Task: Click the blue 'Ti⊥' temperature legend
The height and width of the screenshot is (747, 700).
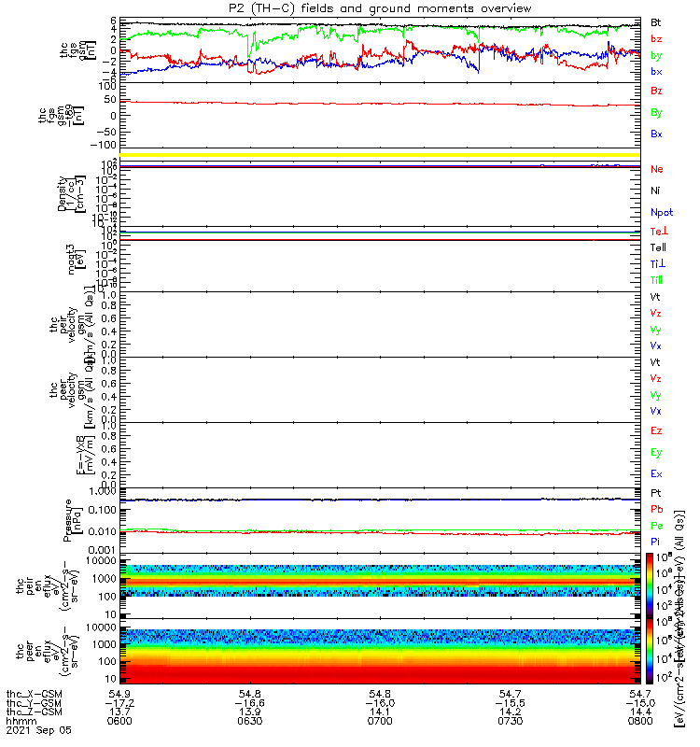Action: tap(658, 263)
